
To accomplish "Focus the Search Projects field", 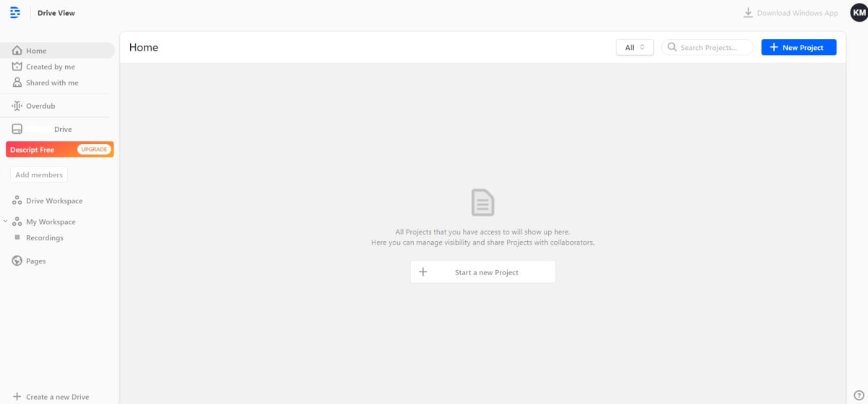I will tap(707, 47).
